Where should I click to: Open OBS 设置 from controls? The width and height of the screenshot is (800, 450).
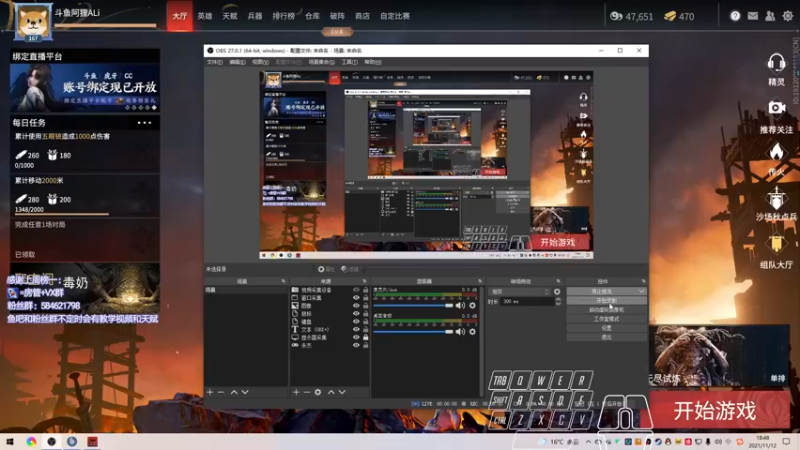click(606, 328)
